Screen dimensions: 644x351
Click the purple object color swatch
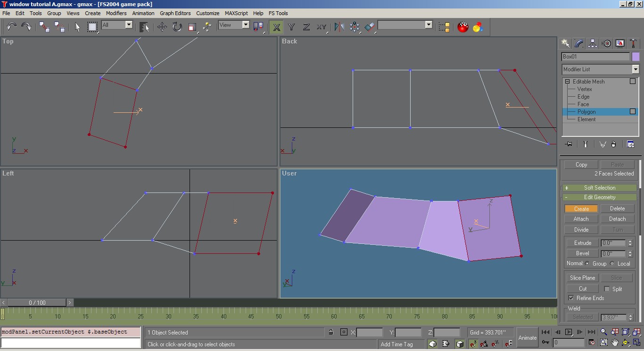(x=636, y=57)
